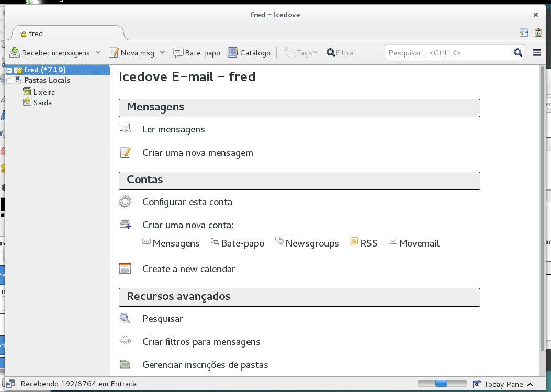Open Bate-papo chat from toolbar
Image resolution: width=551 pixels, height=392 pixels.
[197, 53]
